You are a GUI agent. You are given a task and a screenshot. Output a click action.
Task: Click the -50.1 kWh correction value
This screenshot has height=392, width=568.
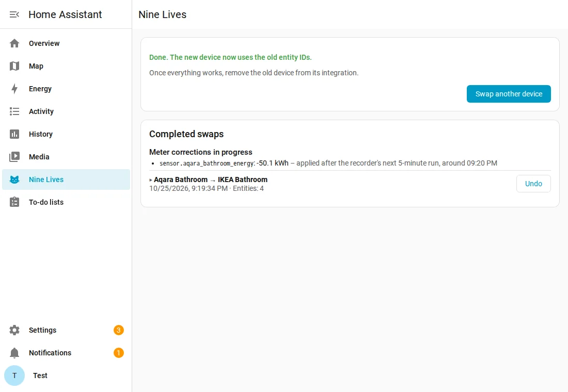tap(273, 163)
